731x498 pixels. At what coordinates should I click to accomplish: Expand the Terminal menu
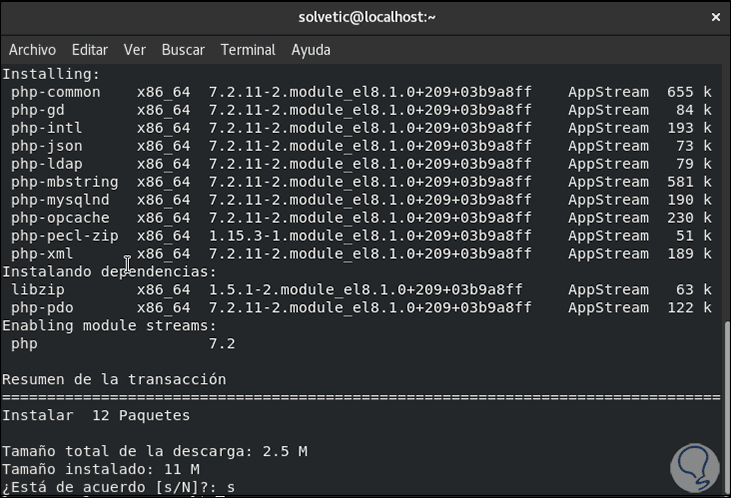click(x=248, y=50)
